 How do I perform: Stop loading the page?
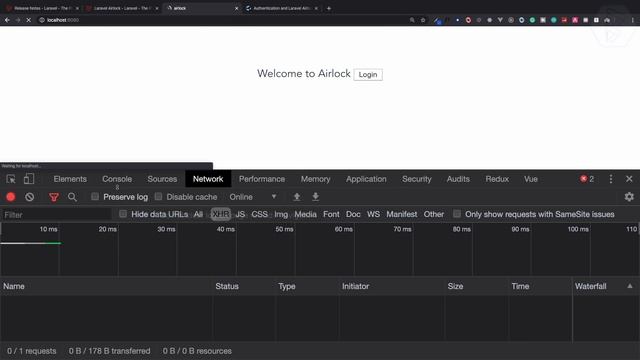point(29,20)
